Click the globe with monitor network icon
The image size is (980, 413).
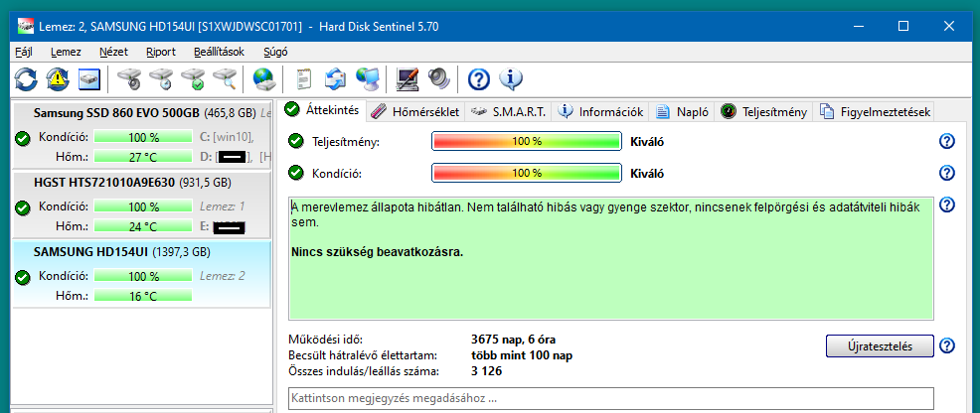[x=367, y=79]
